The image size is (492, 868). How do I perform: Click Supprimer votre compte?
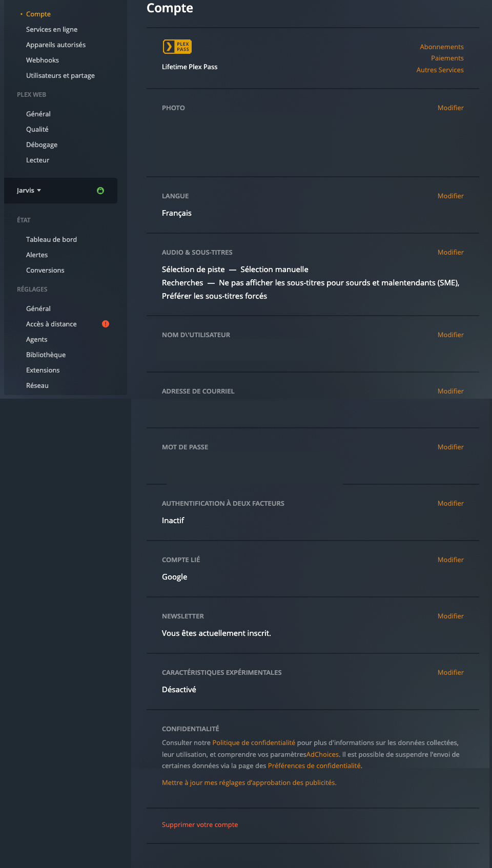200,824
